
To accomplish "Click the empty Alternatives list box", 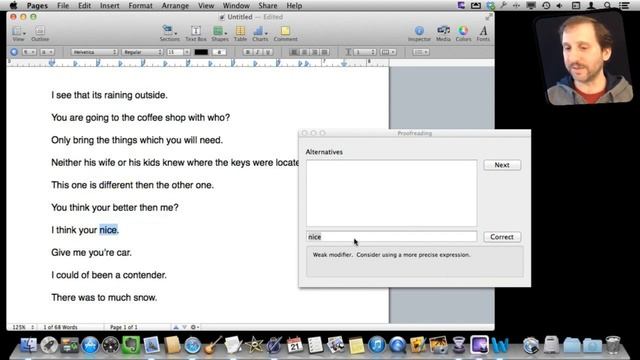I will tap(391, 193).
